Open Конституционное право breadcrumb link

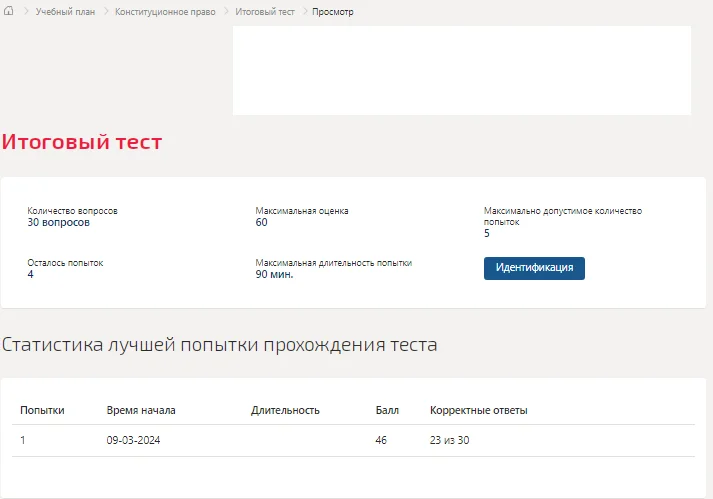[165, 12]
